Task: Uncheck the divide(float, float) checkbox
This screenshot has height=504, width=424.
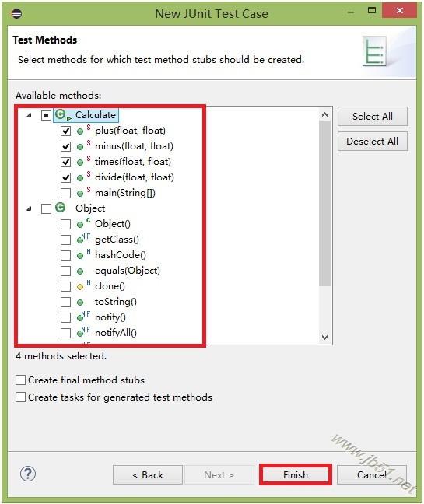Action: 65,177
